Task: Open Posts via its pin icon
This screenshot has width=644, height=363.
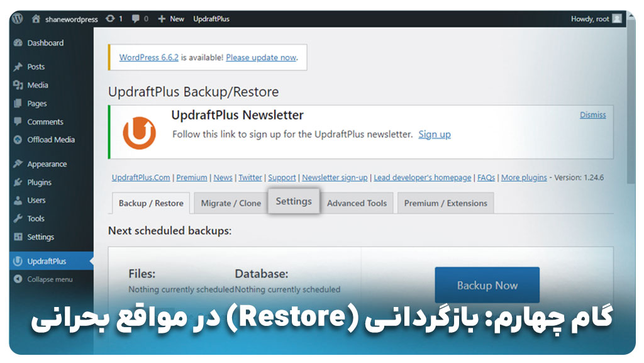Action: click(x=18, y=67)
